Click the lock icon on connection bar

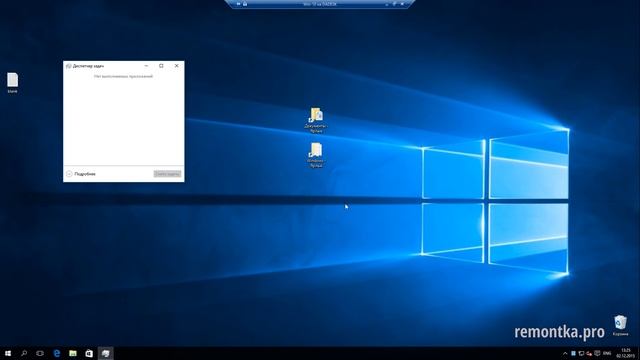[245, 4]
